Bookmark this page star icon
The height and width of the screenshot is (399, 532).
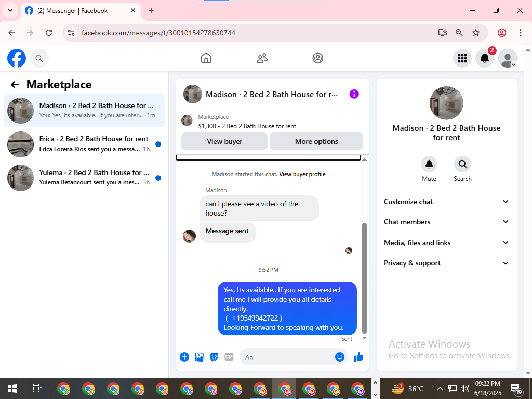[x=476, y=33]
